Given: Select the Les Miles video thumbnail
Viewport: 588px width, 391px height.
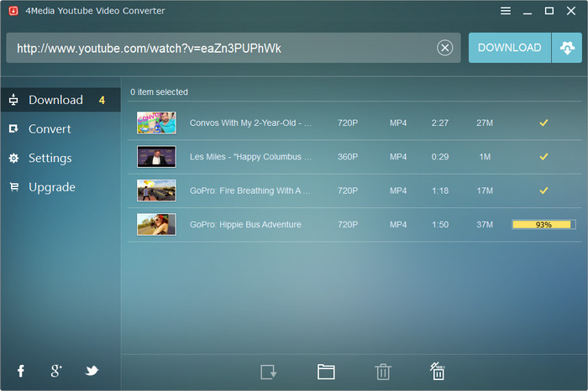Looking at the screenshot, I should pyautogui.click(x=156, y=157).
